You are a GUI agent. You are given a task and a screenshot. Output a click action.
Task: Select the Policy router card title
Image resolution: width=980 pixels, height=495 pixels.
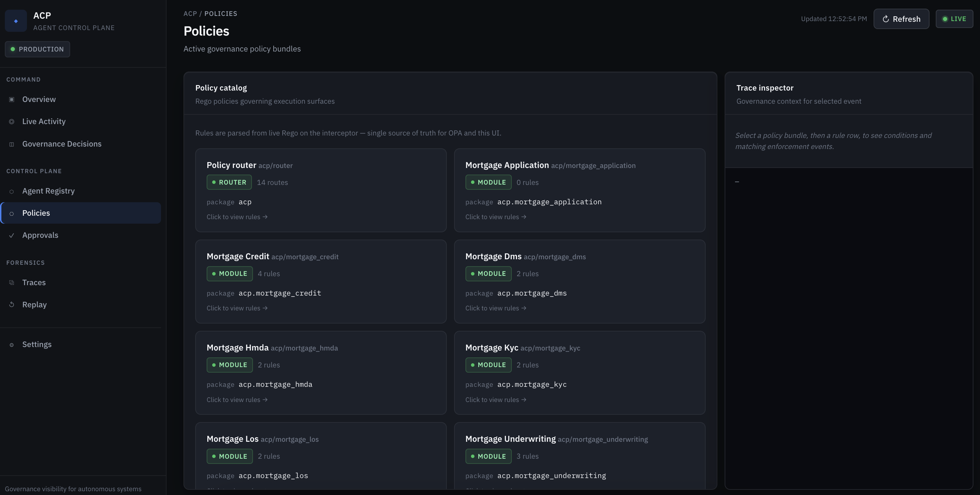tap(231, 165)
